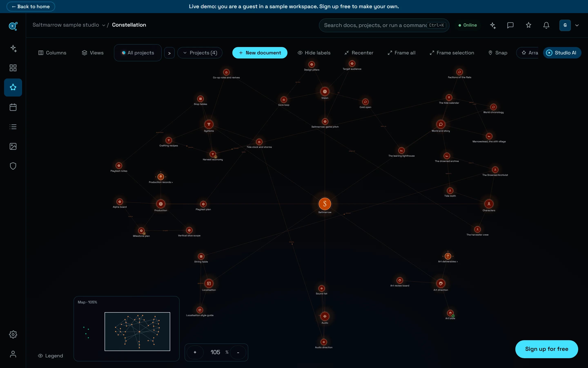Image resolution: width=588 pixels, height=368 pixels.
Task: Toggle Hide labels
Action: 314,53
